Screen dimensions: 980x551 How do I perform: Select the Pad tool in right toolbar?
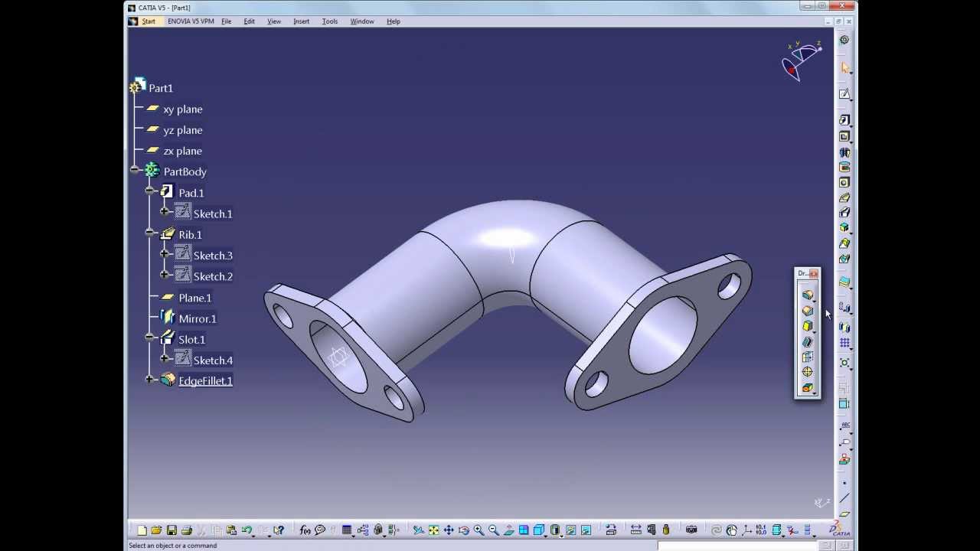[x=844, y=120]
